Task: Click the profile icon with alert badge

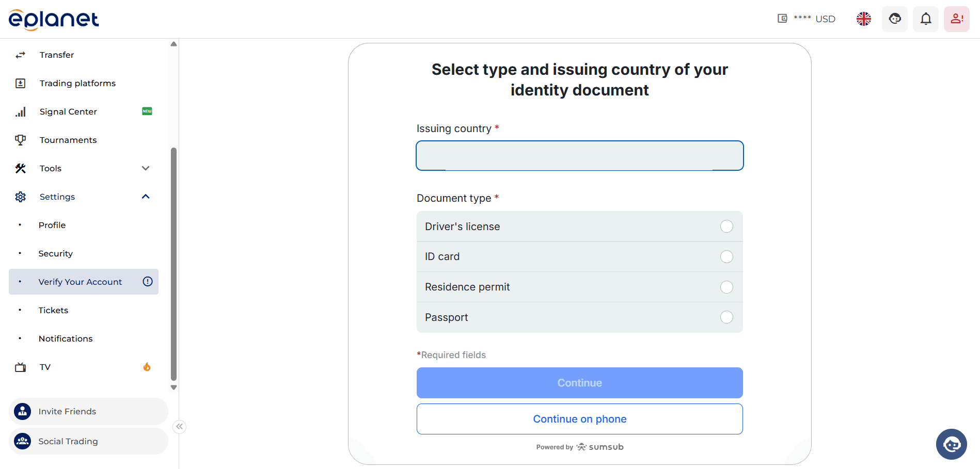Action: tap(956, 19)
